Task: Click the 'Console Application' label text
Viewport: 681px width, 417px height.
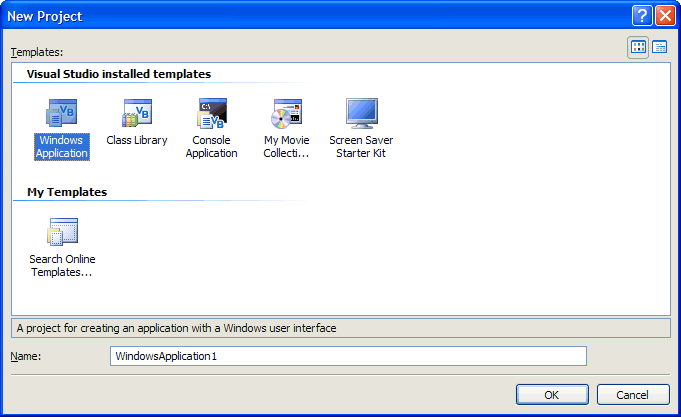Action: (212, 147)
